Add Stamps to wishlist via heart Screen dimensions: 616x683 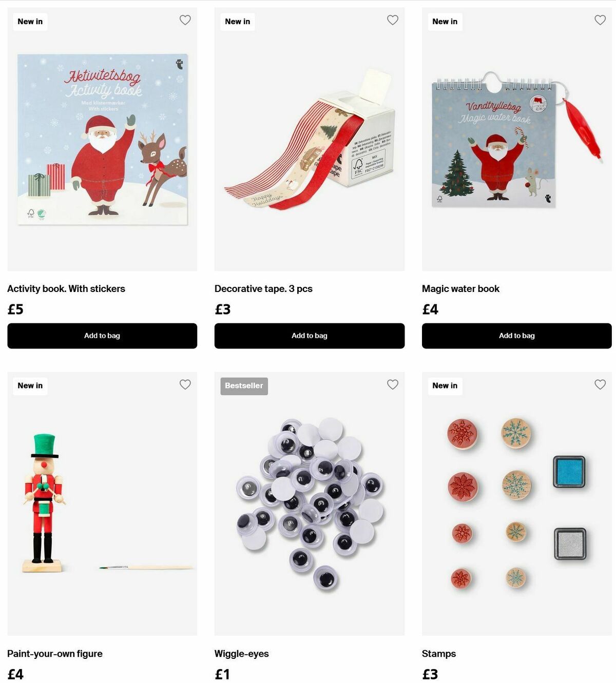(x=600, y=384)
